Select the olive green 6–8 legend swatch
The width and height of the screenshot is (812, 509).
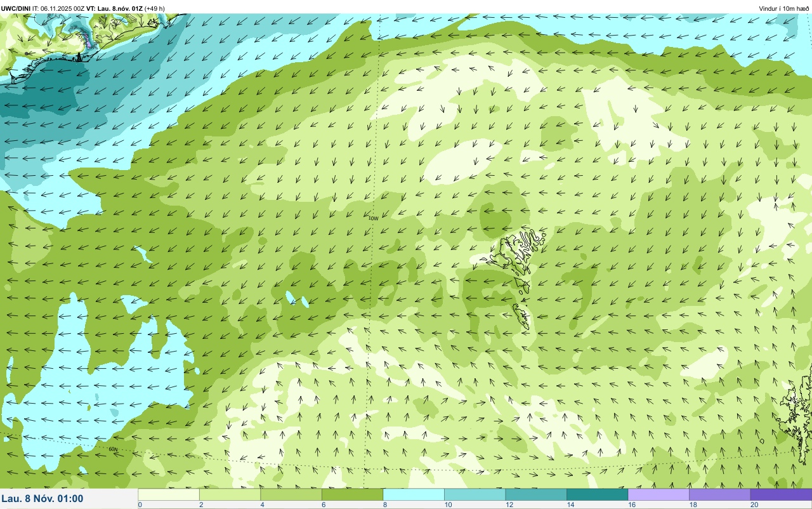tap(352, 494)
